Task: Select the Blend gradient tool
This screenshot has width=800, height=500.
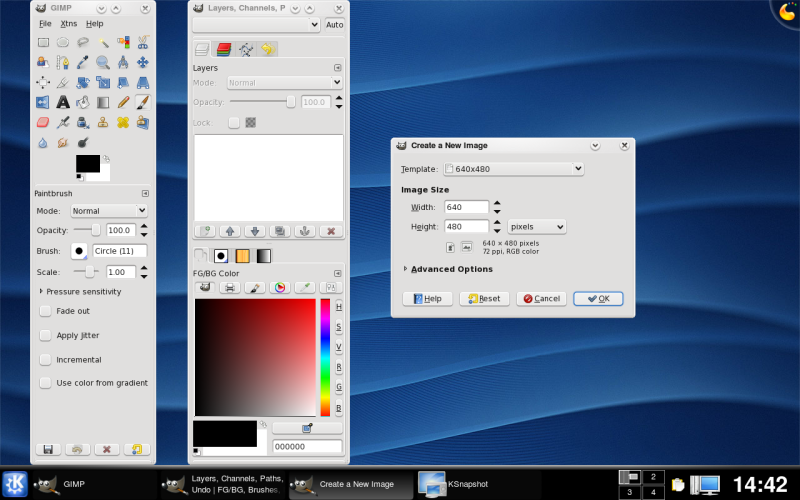Action: point(103,102)
